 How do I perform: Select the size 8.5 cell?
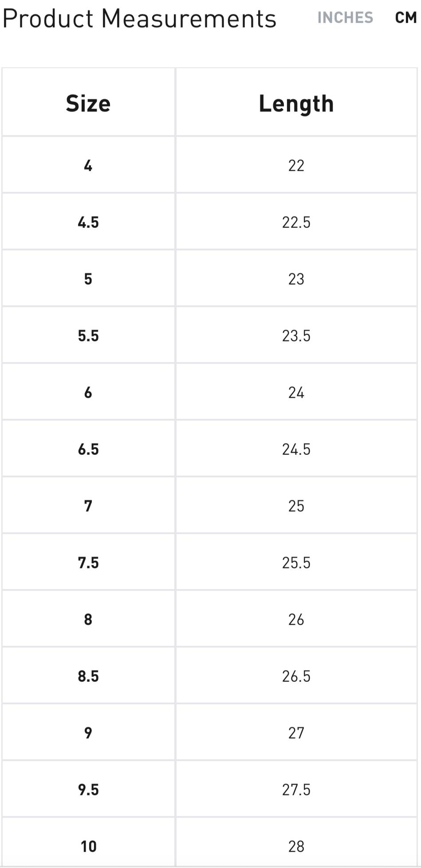(88, 676)
